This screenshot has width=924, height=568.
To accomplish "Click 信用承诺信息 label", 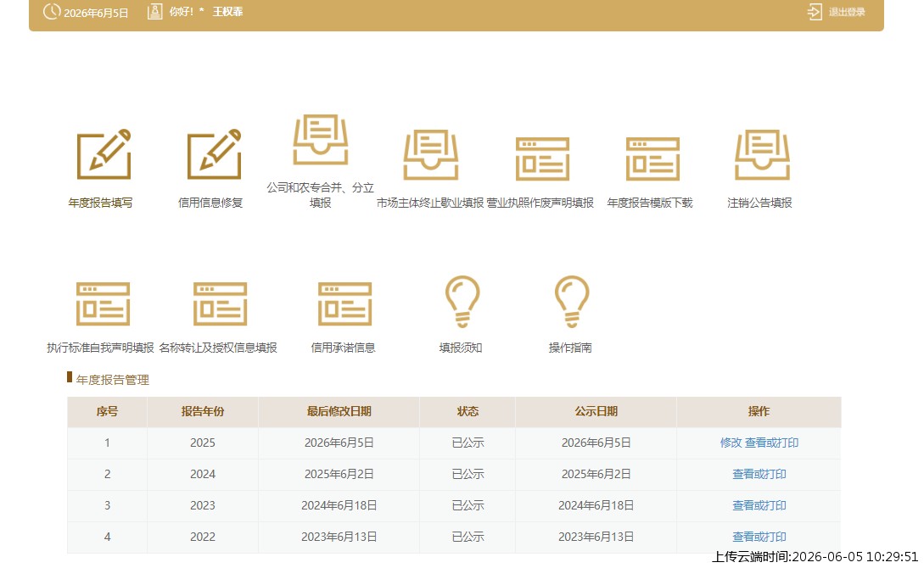I will (343, 348).
